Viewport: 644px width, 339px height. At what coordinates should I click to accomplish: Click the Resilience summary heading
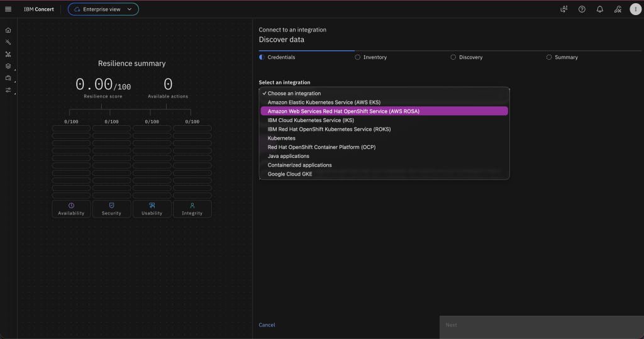tap(132, 64)
